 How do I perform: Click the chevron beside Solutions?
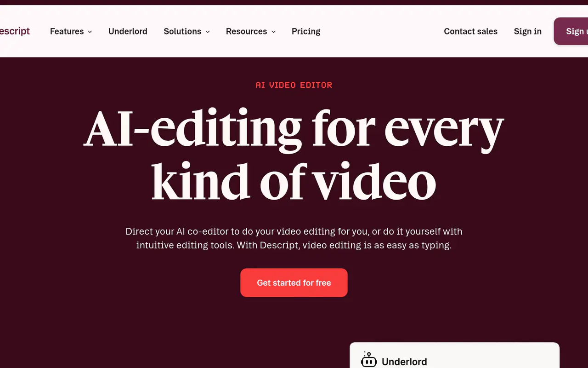[208, 32]
